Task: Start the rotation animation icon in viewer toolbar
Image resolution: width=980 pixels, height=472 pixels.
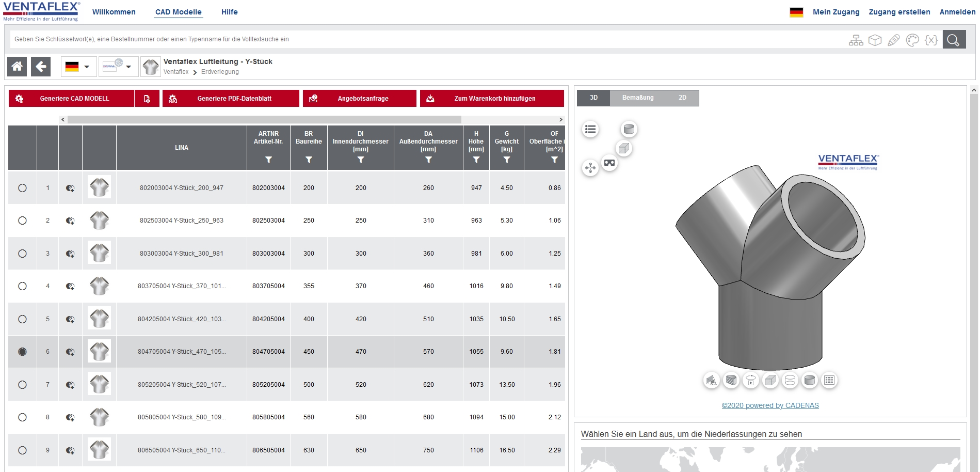Action: [x=751, y=381]
